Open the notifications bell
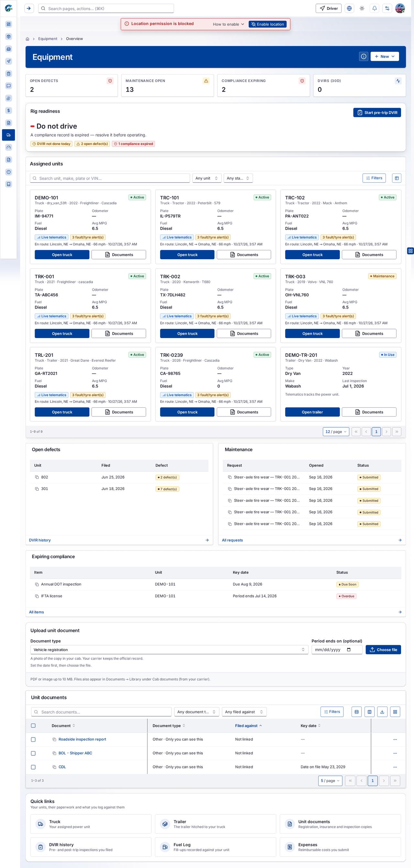This screenshot has width=414, height=868. (375, 8)
